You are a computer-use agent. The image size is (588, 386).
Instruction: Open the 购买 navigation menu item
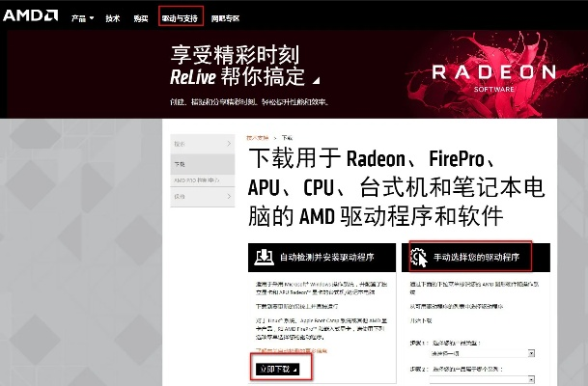[141, 17]
